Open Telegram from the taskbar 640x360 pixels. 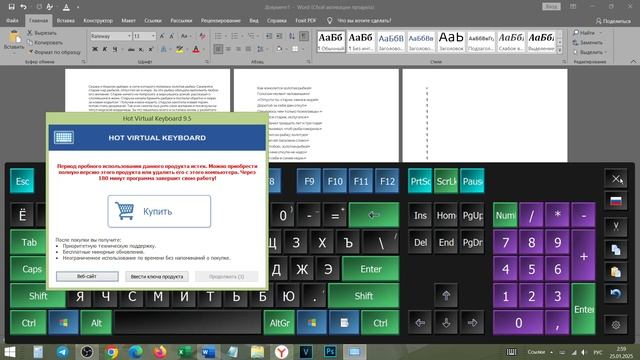coord(62,352)
